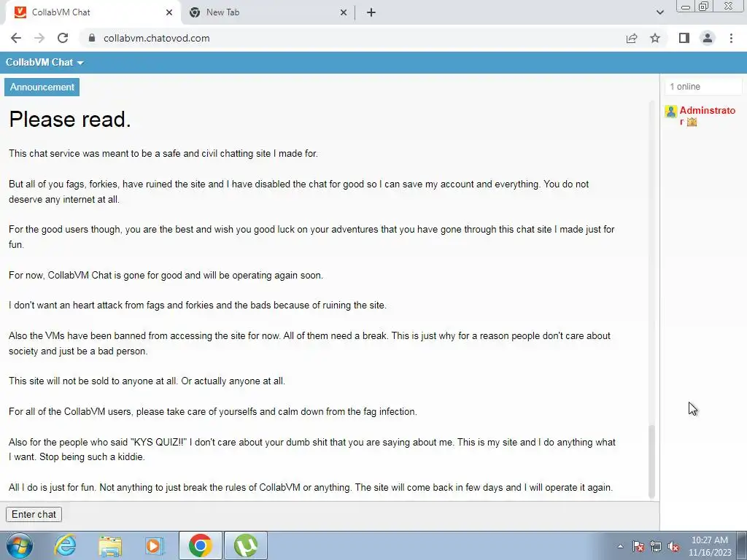Open the Windows Start menu
This screenshot has height=560, width=747.
tap(19, 545)
